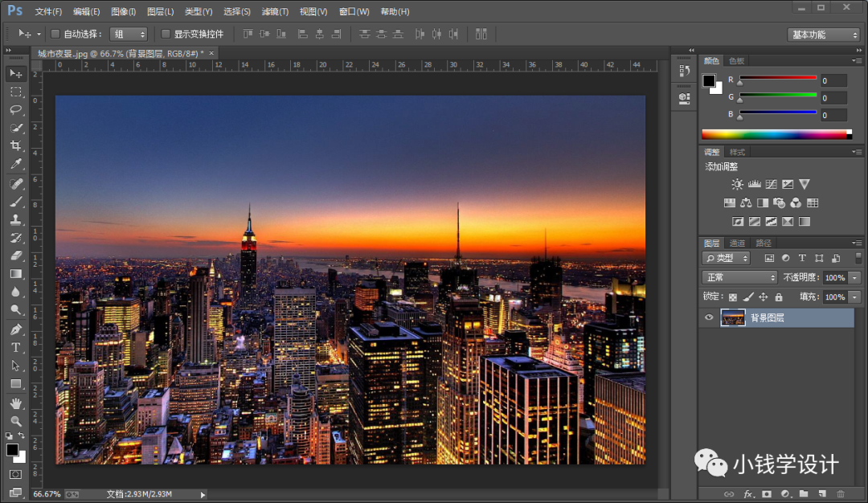Select the Lasso tool
Viewport: 868px width, 503px height.
[x=16, y=110]
